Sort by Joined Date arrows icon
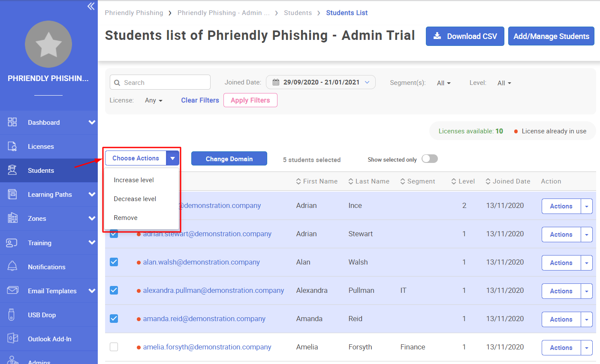 point(488,181)
